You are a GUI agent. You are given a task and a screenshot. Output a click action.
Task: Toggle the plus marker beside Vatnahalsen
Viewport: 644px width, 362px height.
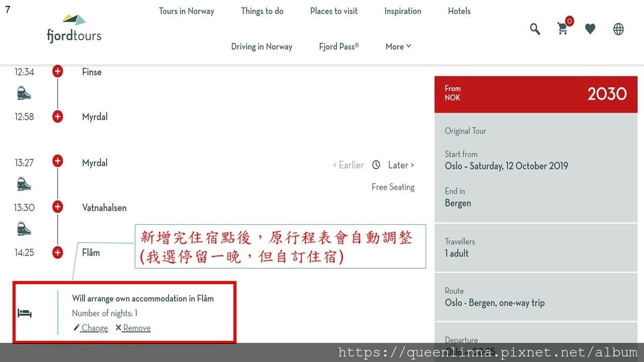click(57, 206)
